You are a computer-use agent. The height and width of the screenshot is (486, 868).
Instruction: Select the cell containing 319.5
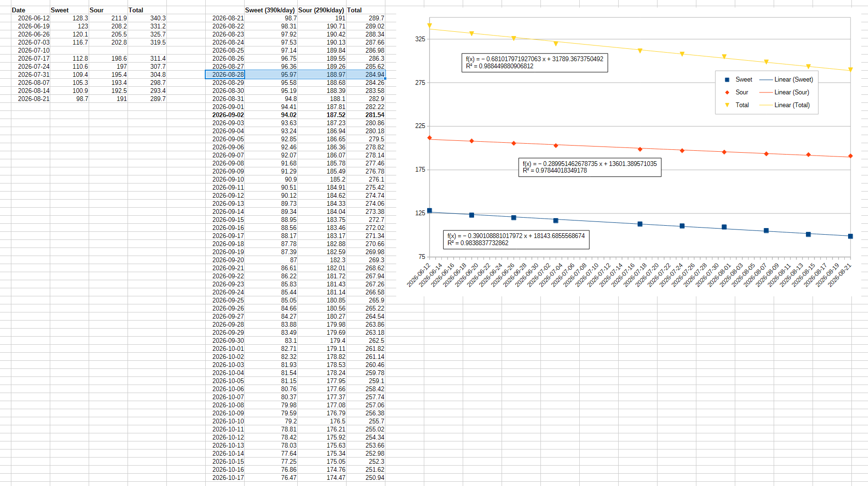[x=147, y=42]
